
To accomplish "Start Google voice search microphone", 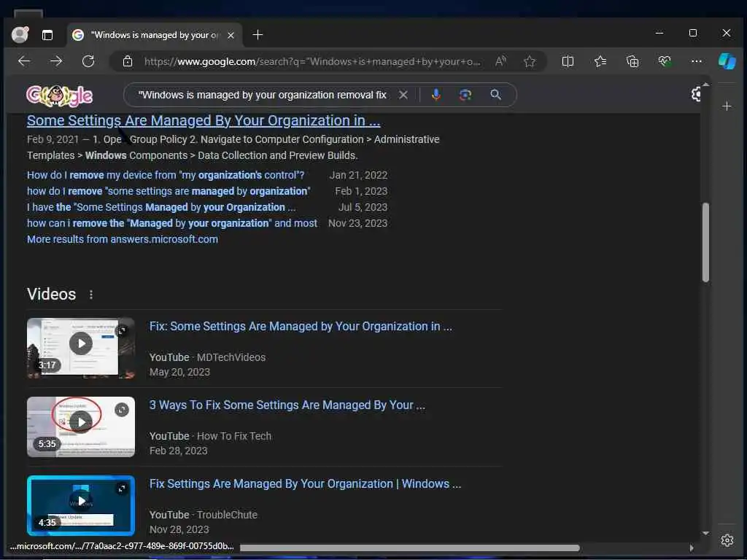I will (x=436, y=95).
